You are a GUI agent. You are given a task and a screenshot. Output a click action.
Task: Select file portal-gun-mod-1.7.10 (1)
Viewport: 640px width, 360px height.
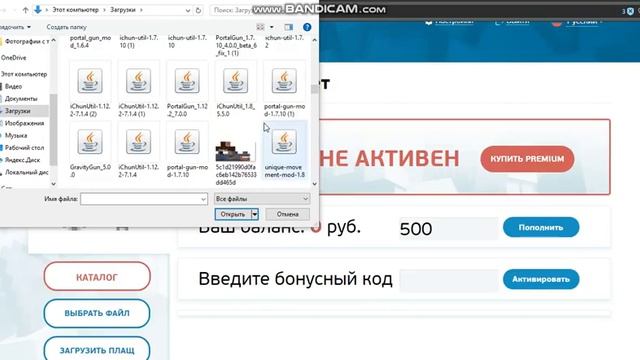point(284,89)
